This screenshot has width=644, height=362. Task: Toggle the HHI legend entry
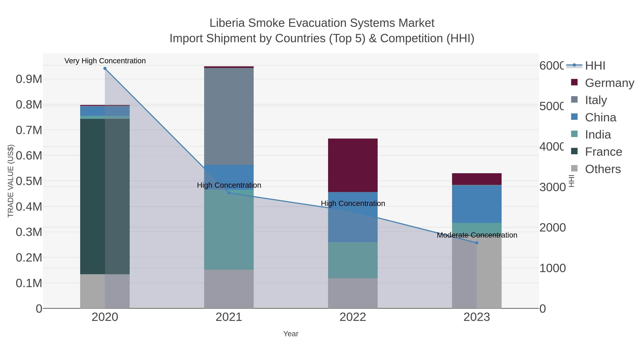586,66
